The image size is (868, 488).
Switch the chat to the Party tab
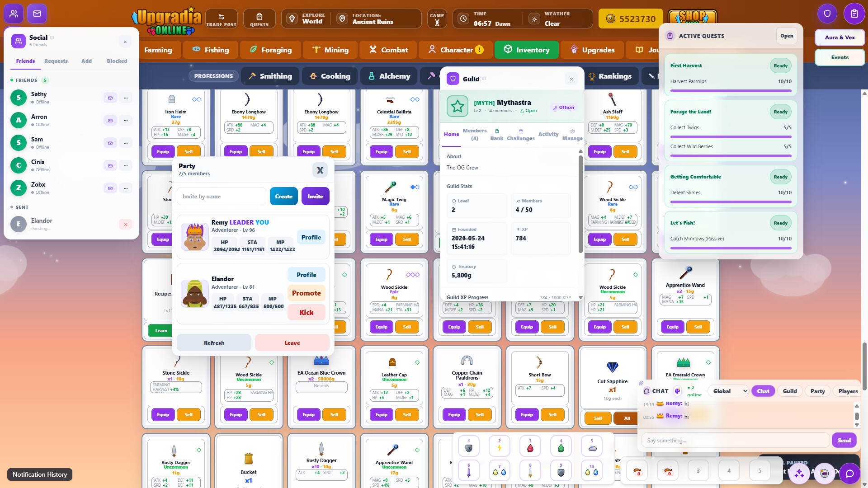(x=817, y=391)
